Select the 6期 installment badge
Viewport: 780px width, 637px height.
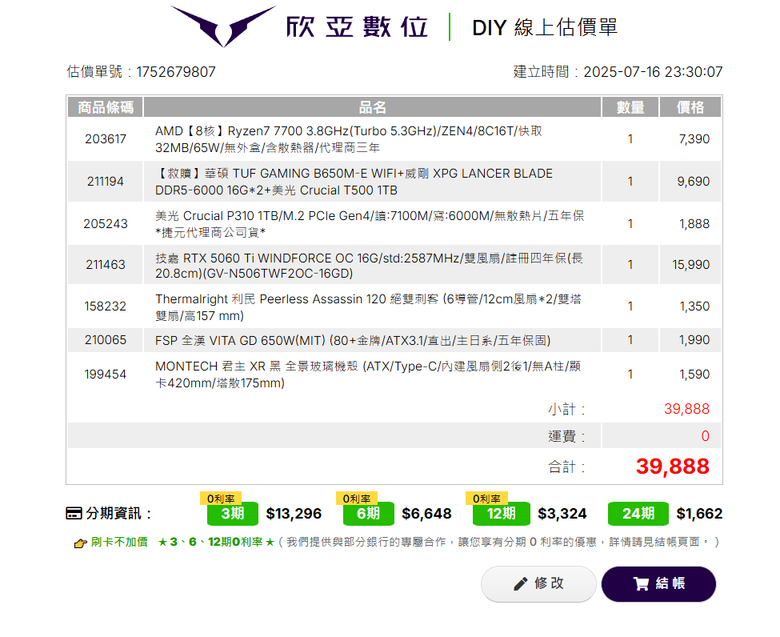point(368,514)
